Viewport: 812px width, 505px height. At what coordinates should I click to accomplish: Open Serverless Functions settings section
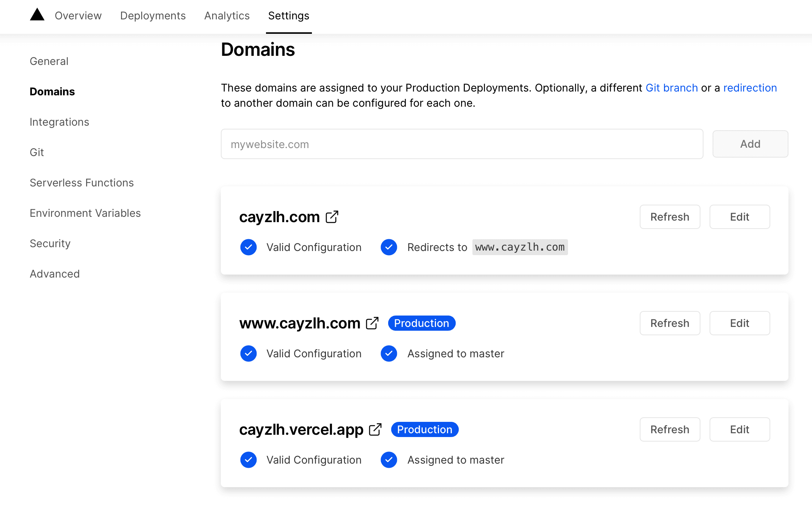82,183
